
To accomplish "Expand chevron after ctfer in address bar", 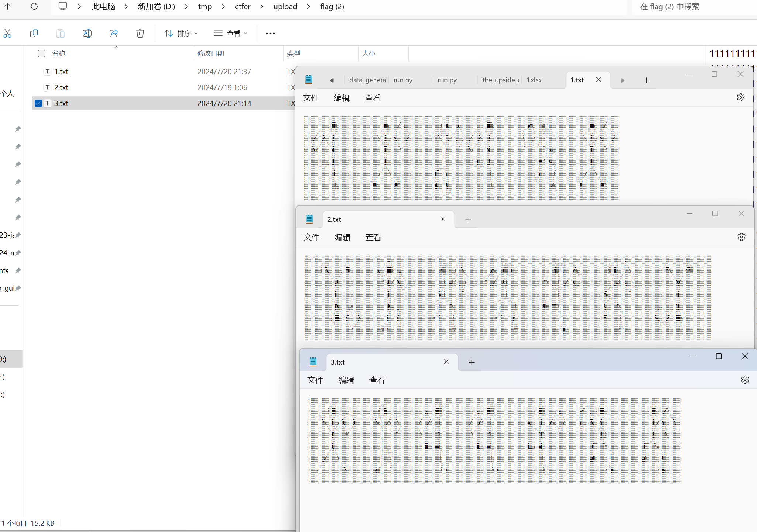I will (262, 7).
